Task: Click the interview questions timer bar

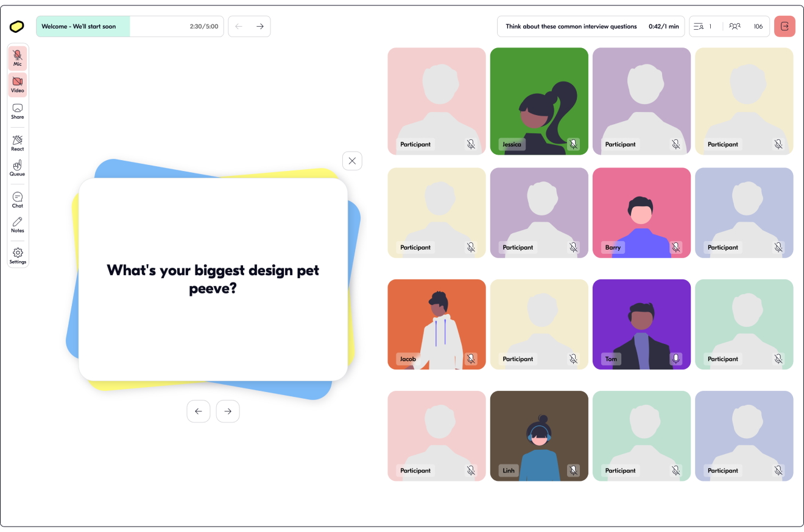Action: click(x=591, y=26)
